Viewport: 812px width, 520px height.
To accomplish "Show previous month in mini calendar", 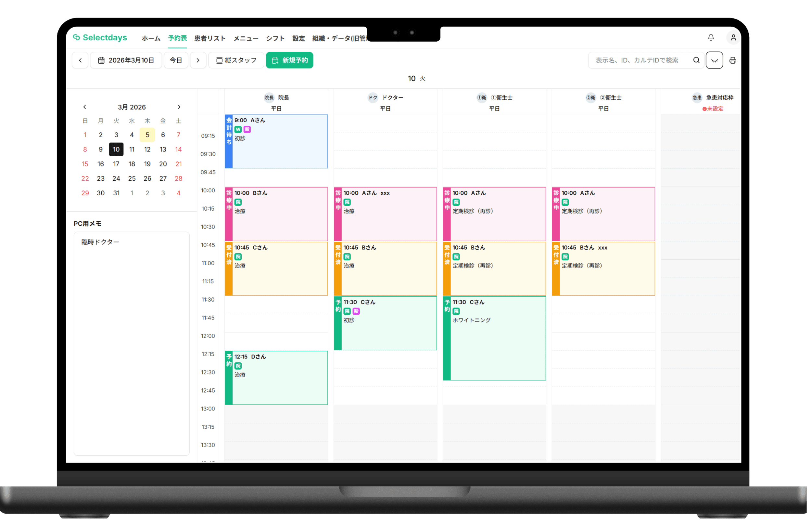I will (85, 107).
